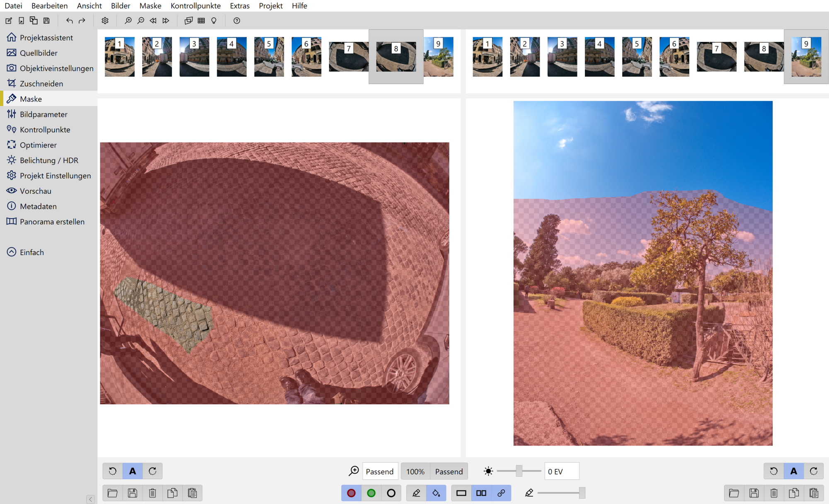Image resolution: width=829 pixels, height=504 pixels.
Task: Select the mask pen draw tool
Action: pos(416,493)
